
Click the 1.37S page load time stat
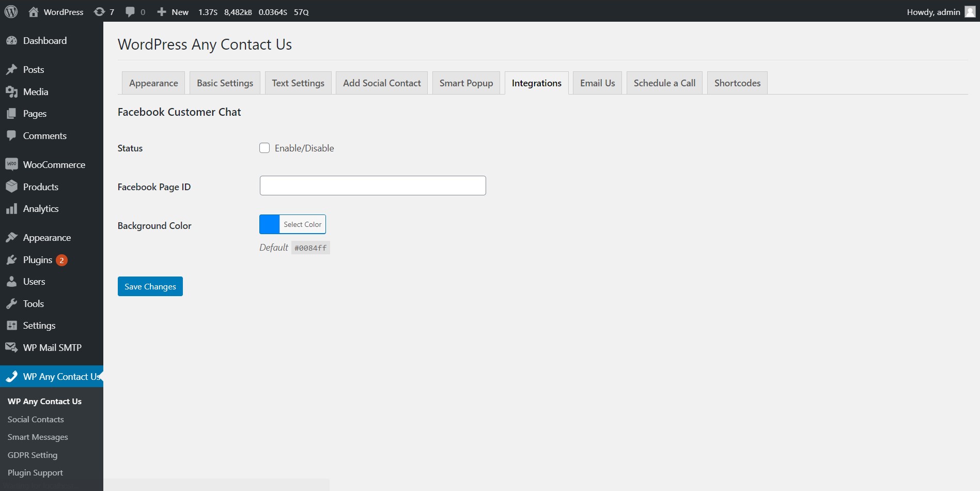[208, 12]
